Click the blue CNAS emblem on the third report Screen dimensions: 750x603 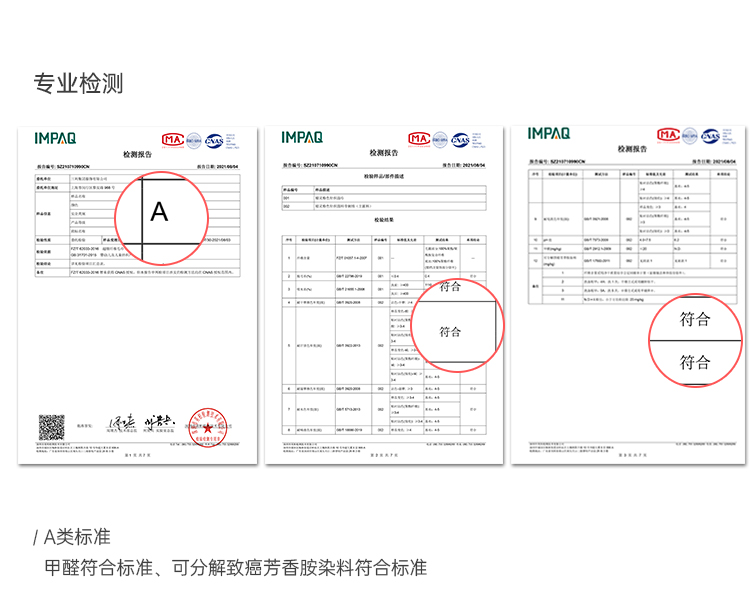click(710, 136)
